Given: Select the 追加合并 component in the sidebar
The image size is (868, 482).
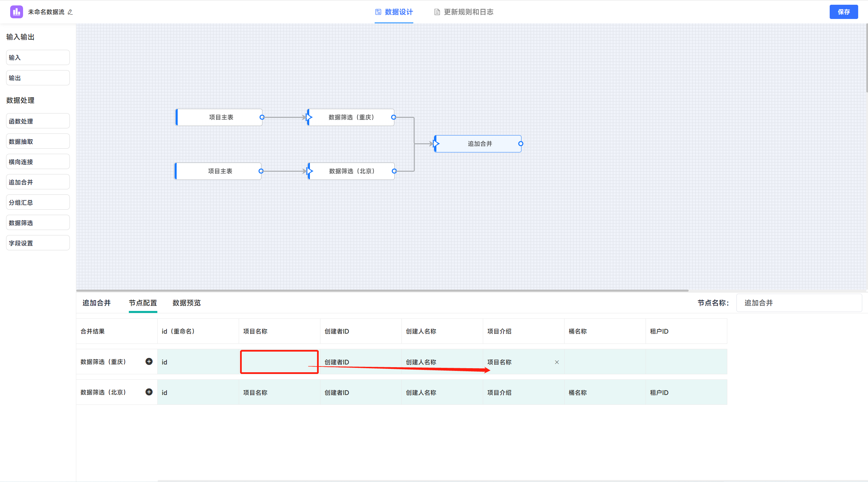Looking at the screenshot, I should (38, 182).
